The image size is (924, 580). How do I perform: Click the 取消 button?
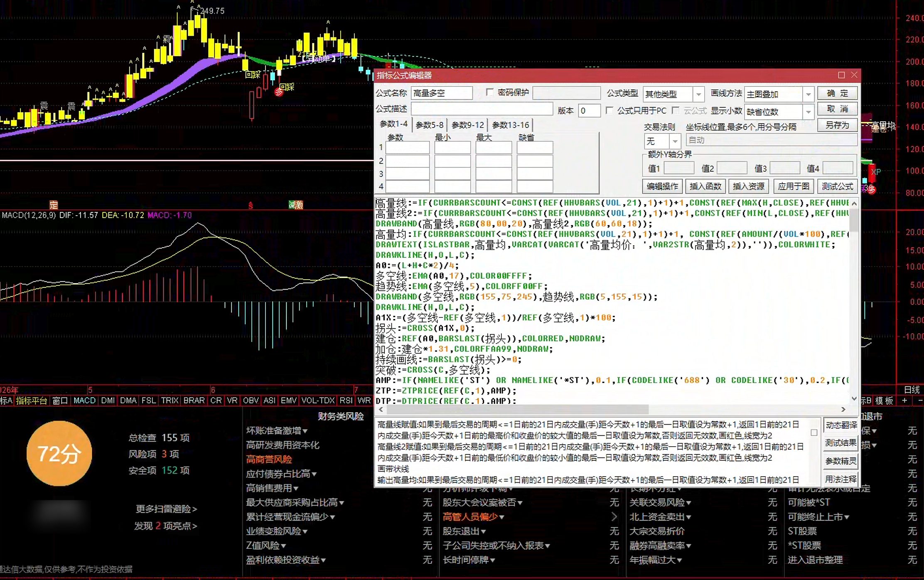837,109
